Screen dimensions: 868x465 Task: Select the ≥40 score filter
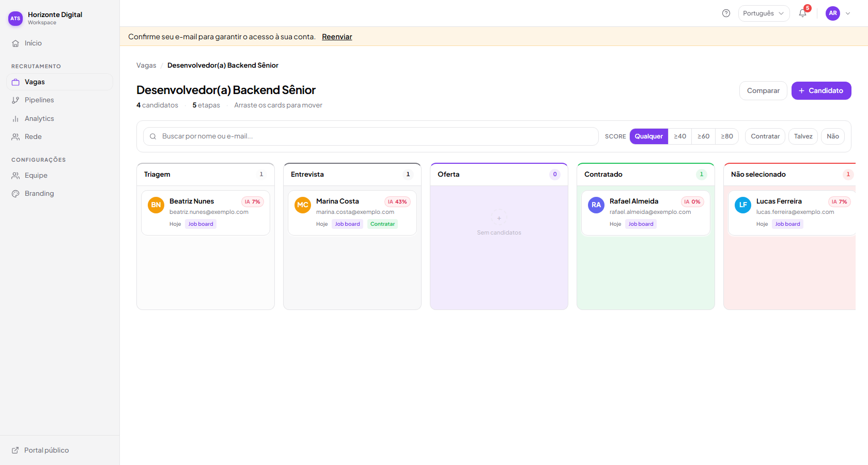[x=680, y=136]
